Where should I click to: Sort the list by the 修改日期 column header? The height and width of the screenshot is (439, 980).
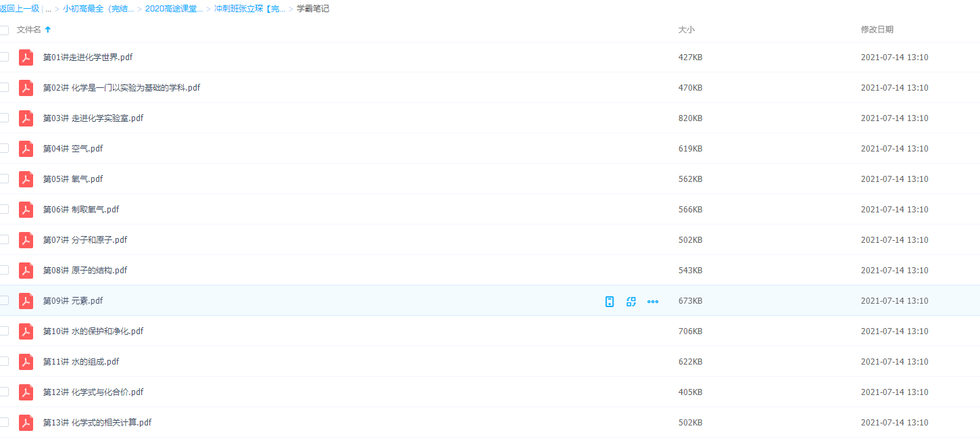tap(877, 30)
